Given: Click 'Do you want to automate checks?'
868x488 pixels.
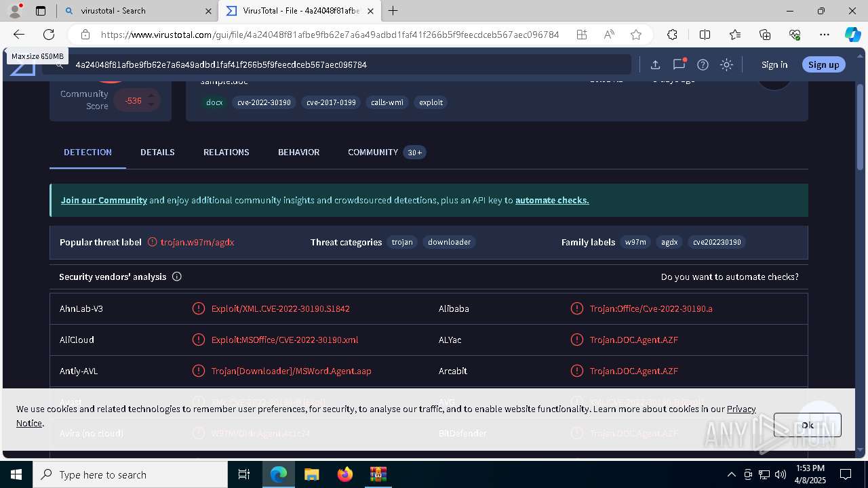Looking at the screenshot, I should pyautogui.click(x=730, y=277).
